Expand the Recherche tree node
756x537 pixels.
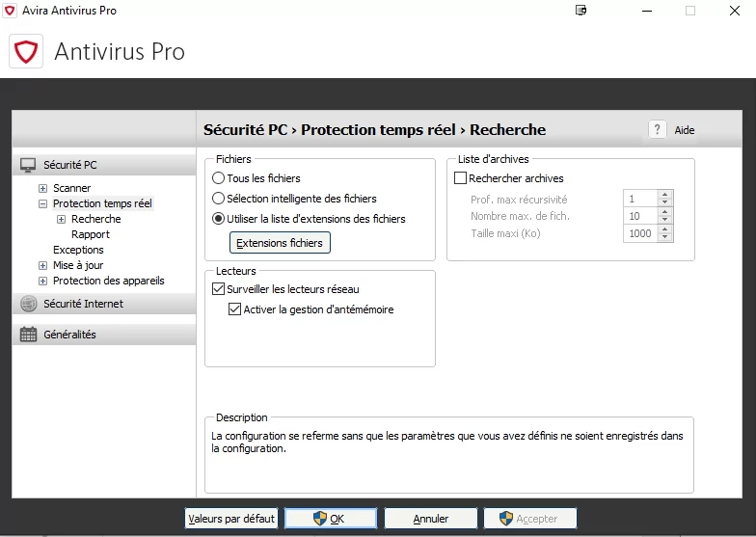62,220
